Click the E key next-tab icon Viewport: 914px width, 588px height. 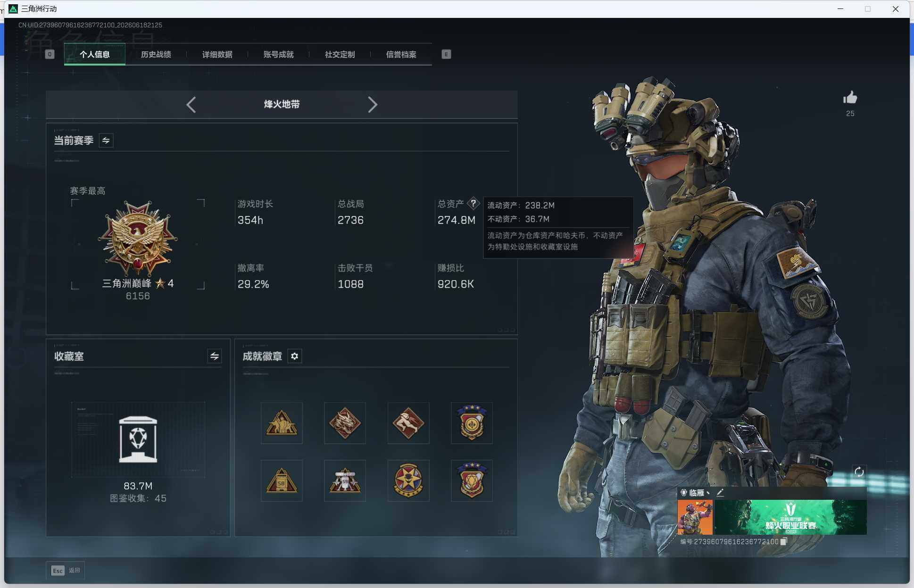(x=446, y=54)
